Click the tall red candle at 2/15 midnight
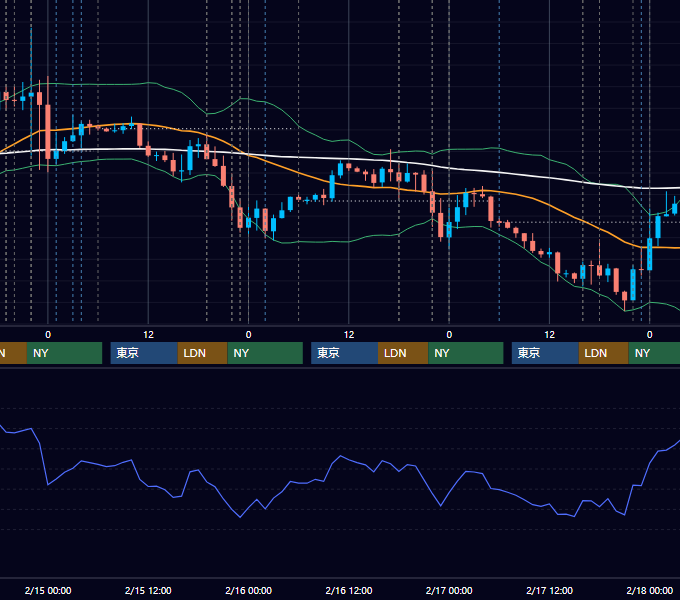Screen dimensions: 680x600 [48, 132]
